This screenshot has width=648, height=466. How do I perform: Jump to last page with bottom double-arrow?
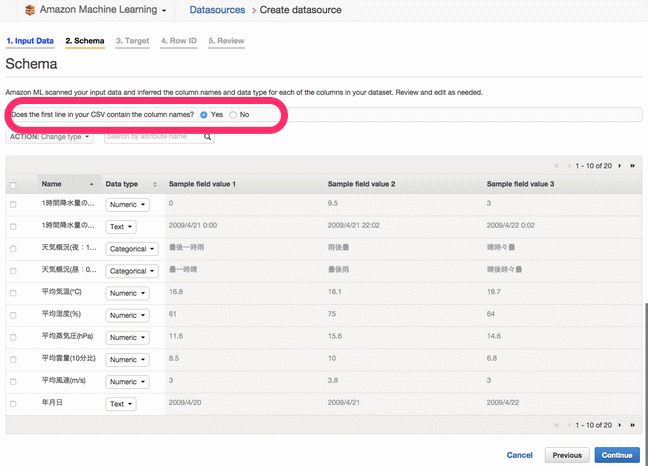(632, 425)
